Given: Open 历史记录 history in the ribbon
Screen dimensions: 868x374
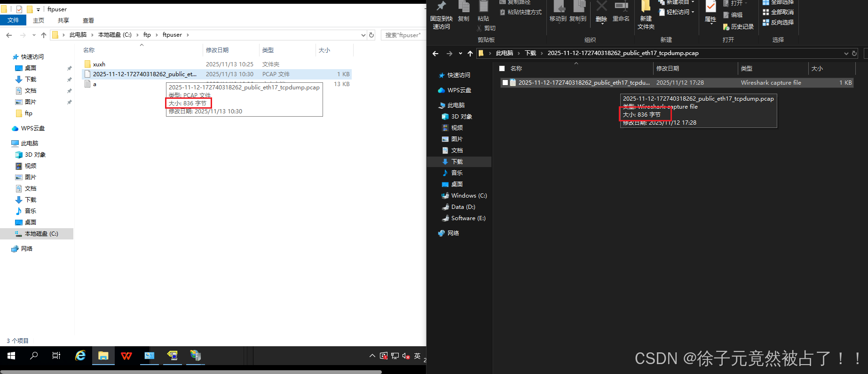Looking at the screenshot, I should coord(738,27).
